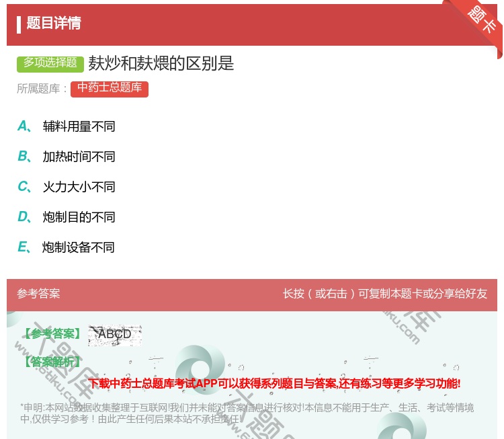Click the ABCD answer image
This screenshot has width=504, height=439.
[115, 335]
